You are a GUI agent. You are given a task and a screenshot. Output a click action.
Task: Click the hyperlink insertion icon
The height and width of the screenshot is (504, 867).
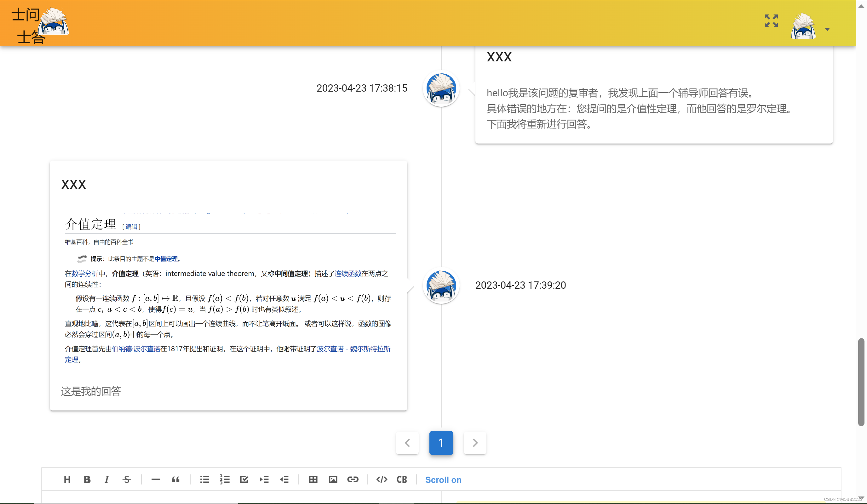[x=353, y=480]
